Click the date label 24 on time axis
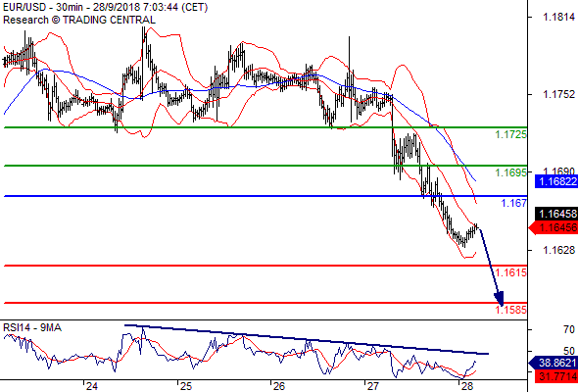Viewport: 578px width, 392px height. 92,386
